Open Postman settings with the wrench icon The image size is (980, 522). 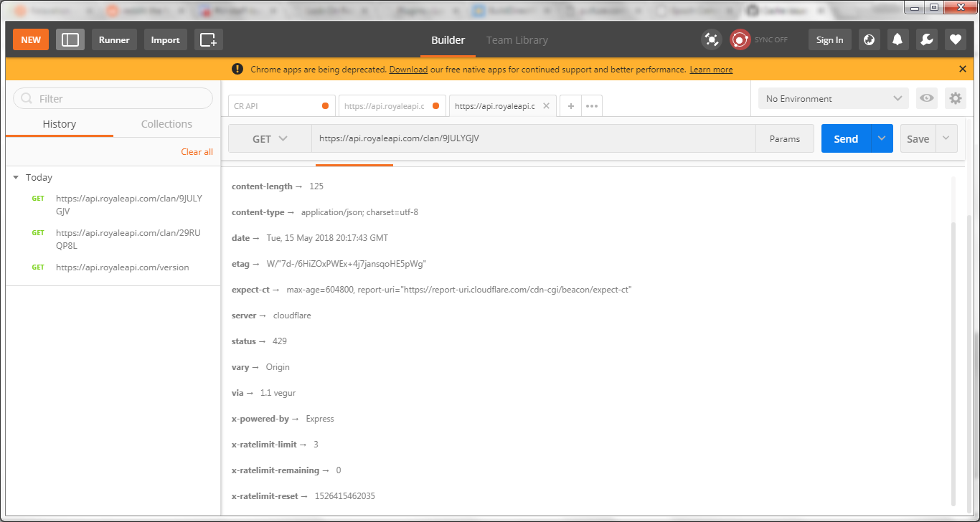926,39
